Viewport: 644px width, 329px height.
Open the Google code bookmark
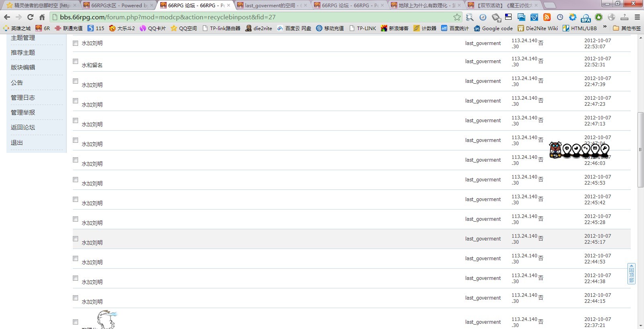click(493, 28)
